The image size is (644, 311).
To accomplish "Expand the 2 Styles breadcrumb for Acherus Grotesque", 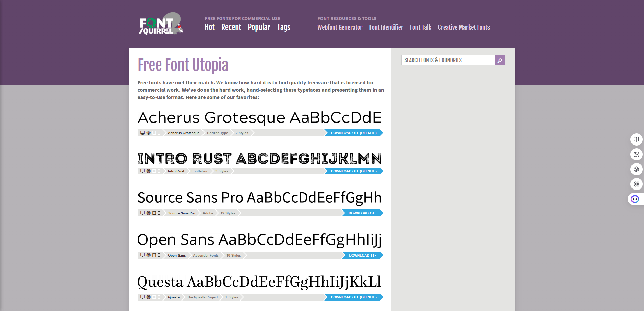I will click(x=241, y=133).
